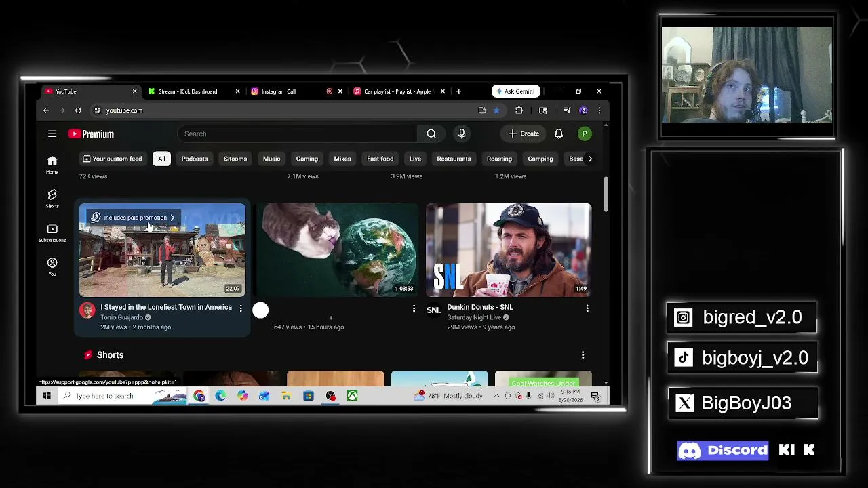
Task: Open the browser extensions puzzle icon
Action: click(x=519, y=110)
